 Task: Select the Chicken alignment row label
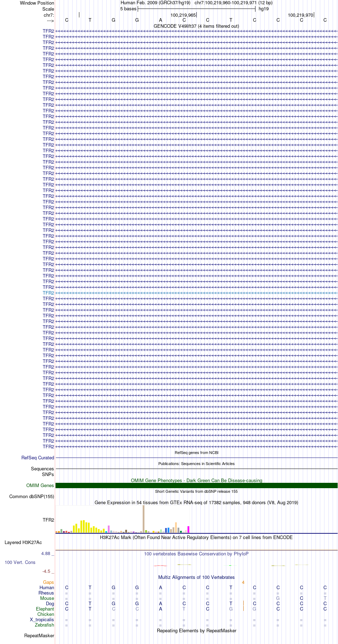tap(46, 614)
